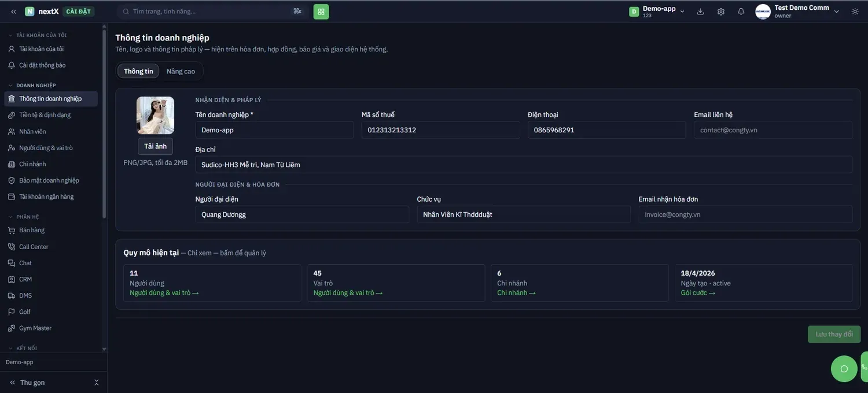Open settings via the gear icon
The width and height of the screenshot is (868, 393).
point(720,12)
